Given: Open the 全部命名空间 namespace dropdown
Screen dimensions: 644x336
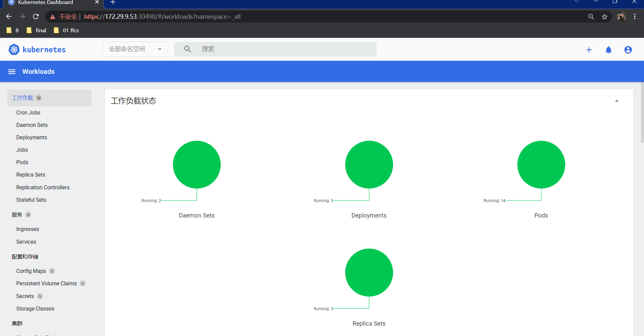Looking at the screenshot, I should 135,49.
